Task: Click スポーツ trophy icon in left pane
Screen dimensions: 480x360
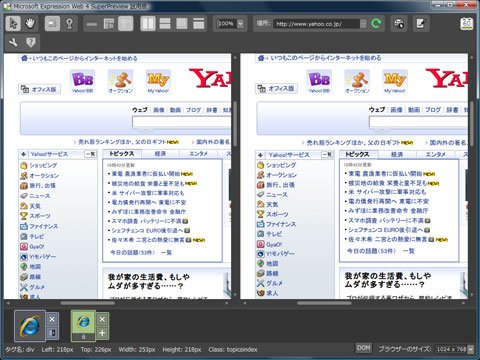Action: tap(23, 216)
